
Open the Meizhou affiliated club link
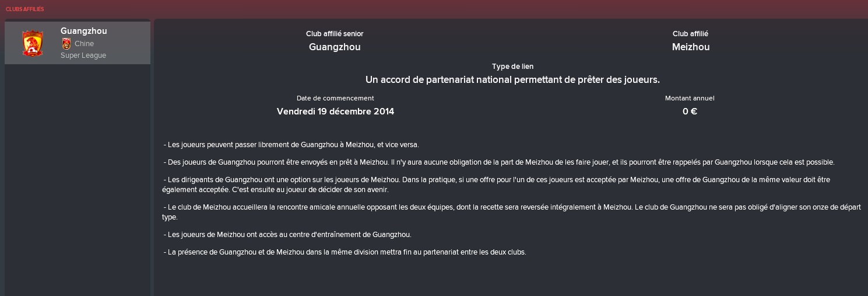(691, 47)
